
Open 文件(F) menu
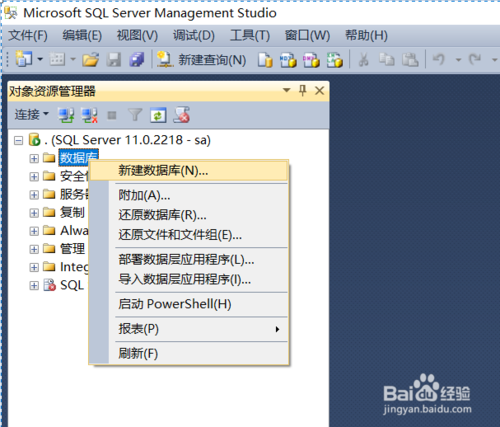click(28, 35)
